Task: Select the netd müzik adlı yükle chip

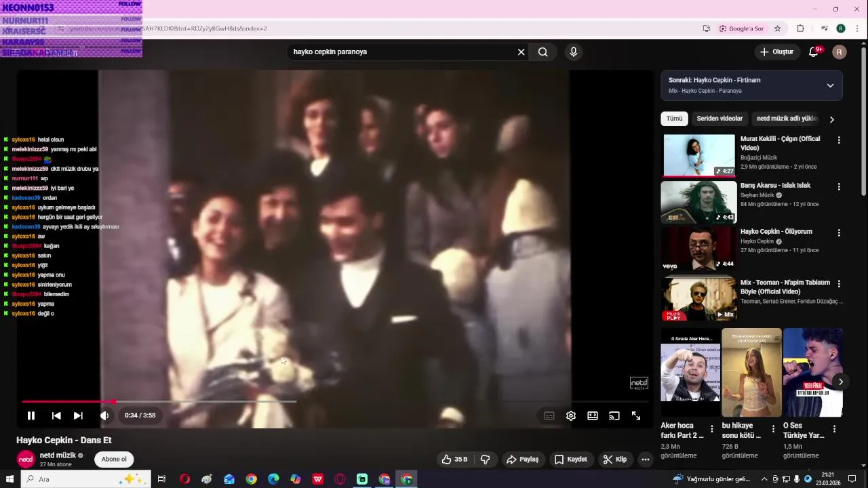Action: (787, 119)
